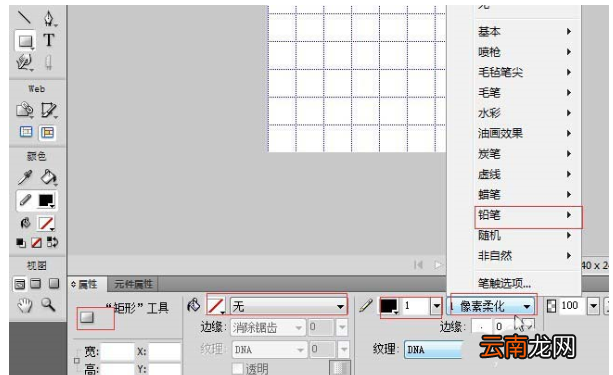Switch to Full screen mode

coord(54,283)
